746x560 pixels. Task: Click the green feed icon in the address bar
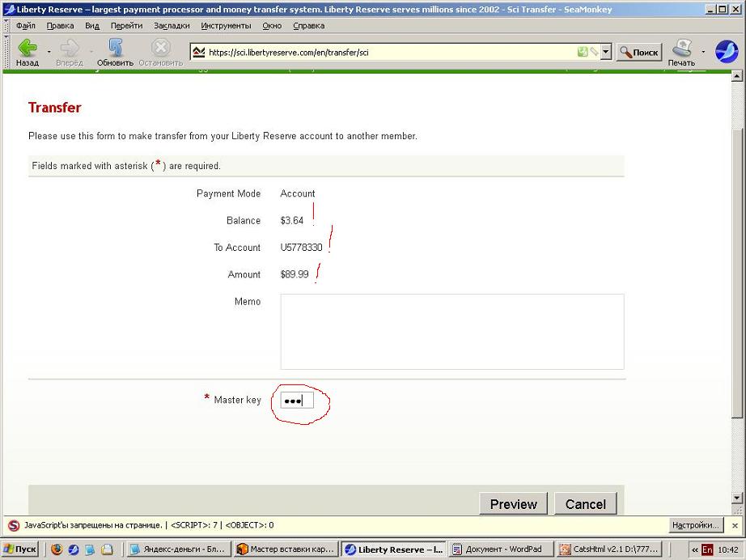point(583,52)
